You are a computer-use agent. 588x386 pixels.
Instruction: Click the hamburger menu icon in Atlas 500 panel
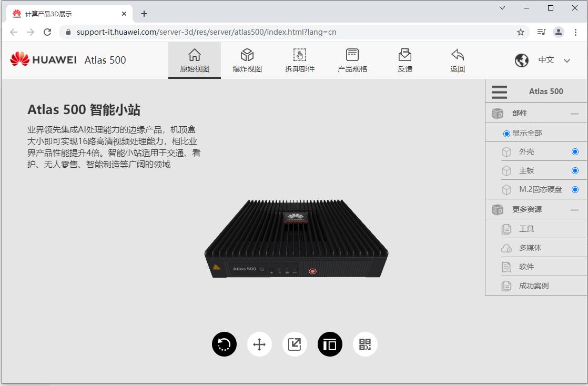pos(499,92)
